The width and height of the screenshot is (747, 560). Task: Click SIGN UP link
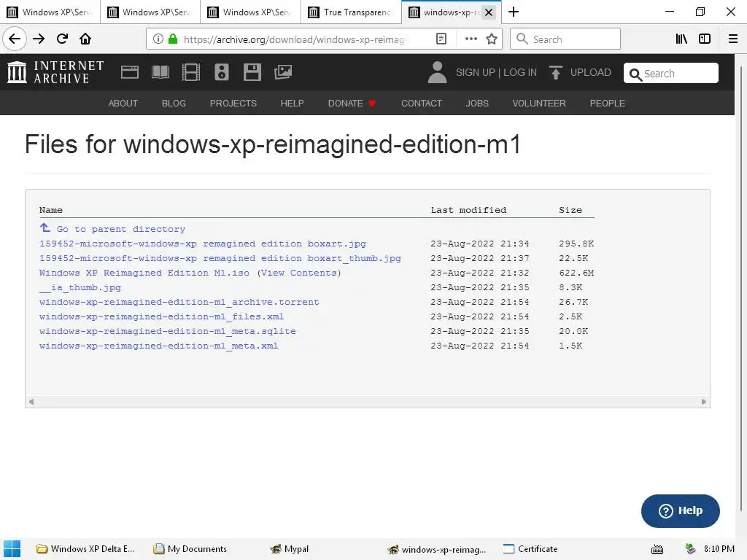coord(475,72)
